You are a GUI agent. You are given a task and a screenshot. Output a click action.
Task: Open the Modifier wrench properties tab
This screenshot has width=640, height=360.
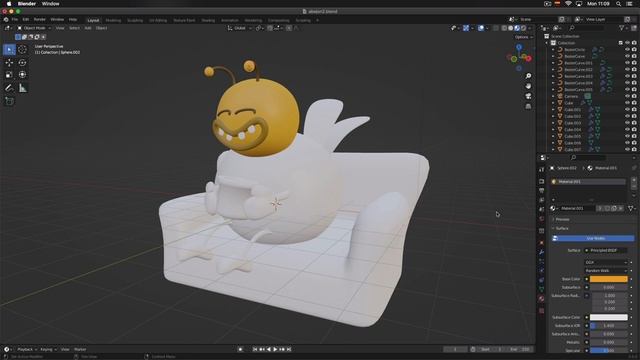tap(542, 252)
